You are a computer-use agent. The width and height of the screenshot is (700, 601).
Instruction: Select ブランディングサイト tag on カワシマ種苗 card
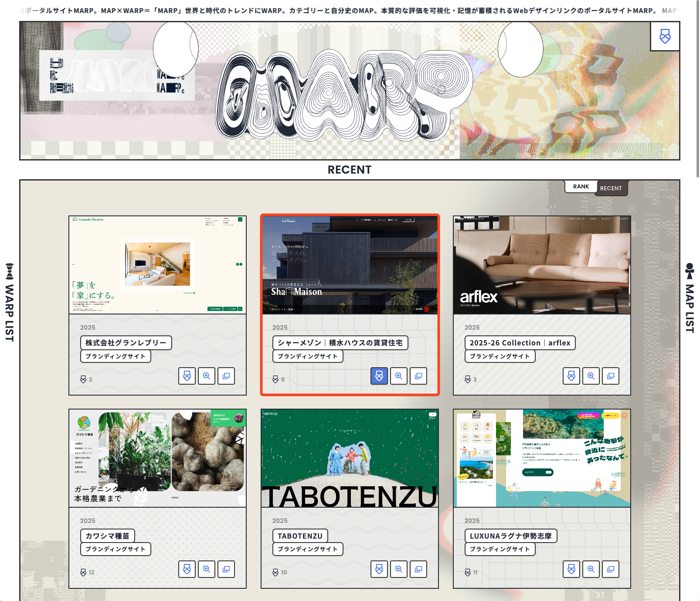116,549
